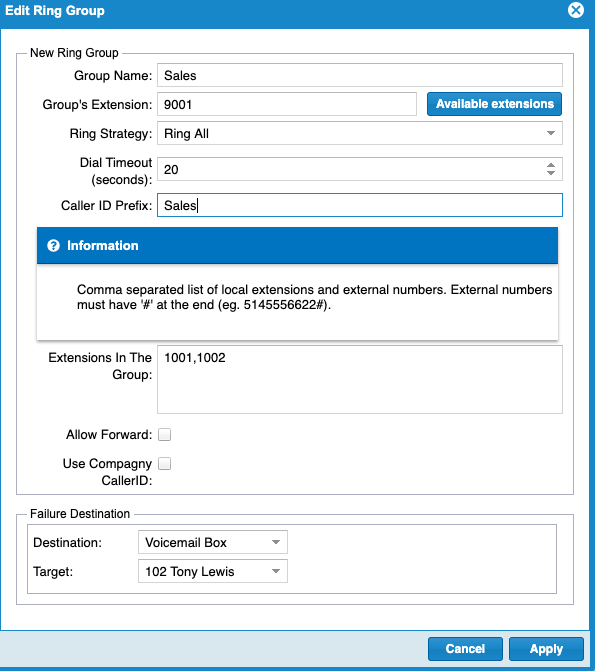The height and width of the screenshot is (671, 595).
Task: Click the Destination dropdown arrow icon
Action: 276,542
